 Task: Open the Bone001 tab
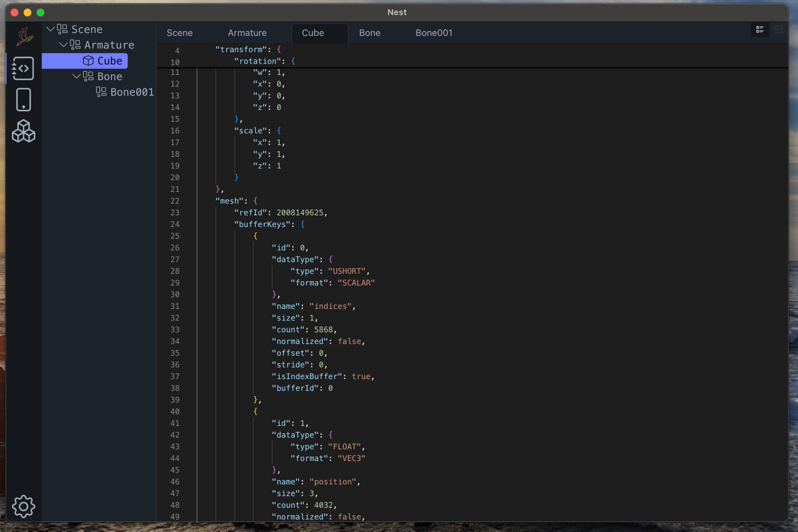point(433,33)
